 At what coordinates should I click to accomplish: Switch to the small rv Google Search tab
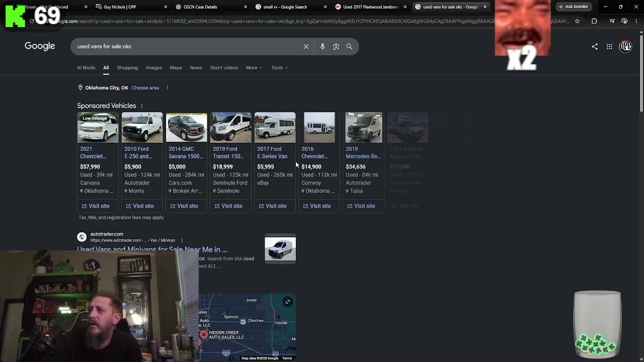click(x=290, y=7)
